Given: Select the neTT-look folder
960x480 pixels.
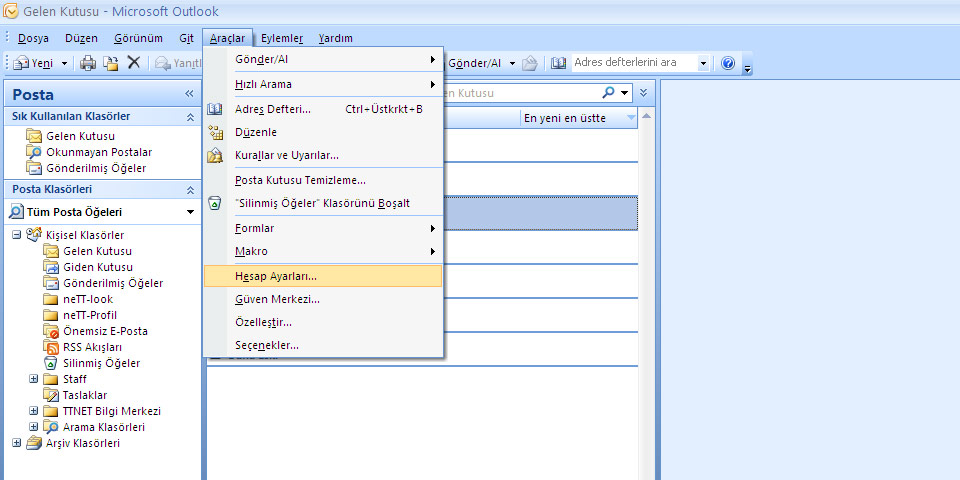Looking at the screenshot, I should click(x=88, y=299).
